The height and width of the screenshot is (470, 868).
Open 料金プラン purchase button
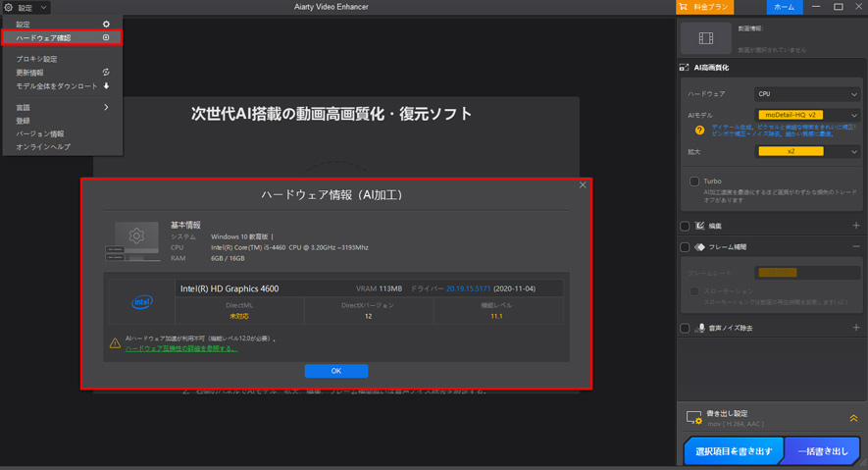click(704, 7)
